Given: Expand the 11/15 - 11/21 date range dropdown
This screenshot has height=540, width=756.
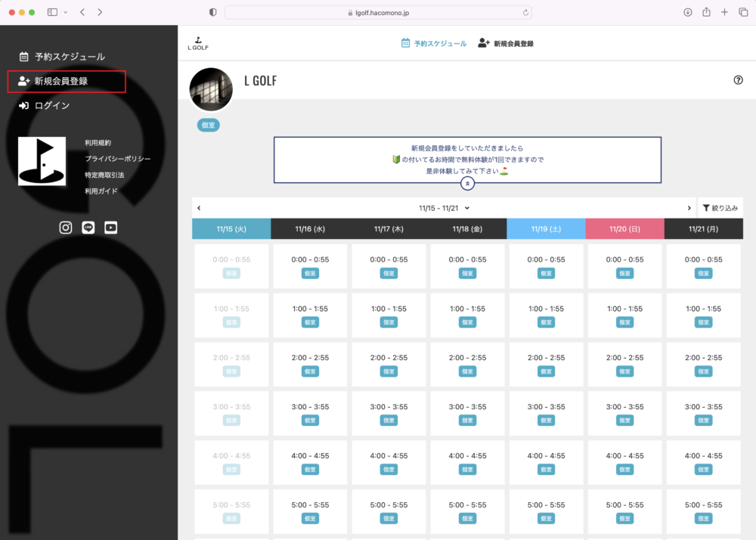Looking at the screenshot, I should pyautogui.click(x=445, y=208).
